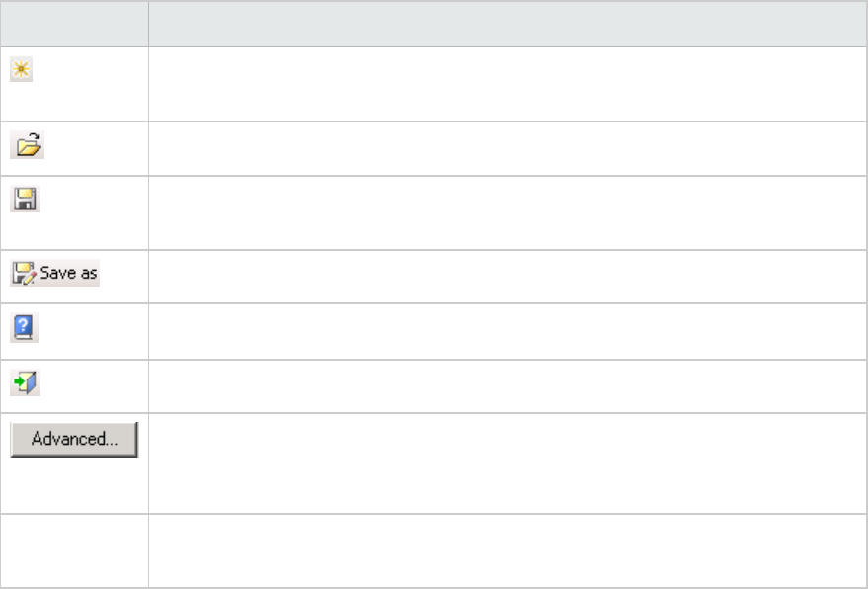Screen dimensions: 868x589
Task: Select the wide empty right header cell
Action: (508, 23)
